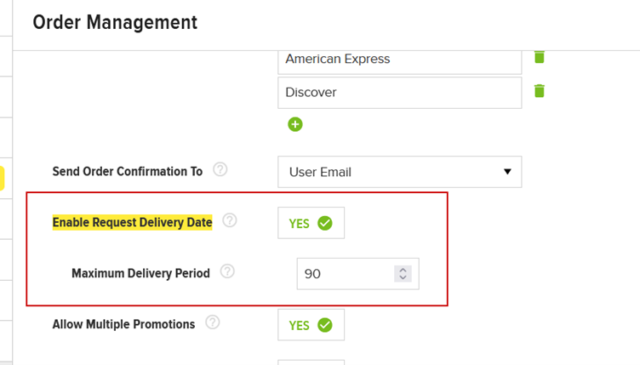Increase Maximum Delivery Period with up arrow
640x365 pixels.
pos(403,270)
